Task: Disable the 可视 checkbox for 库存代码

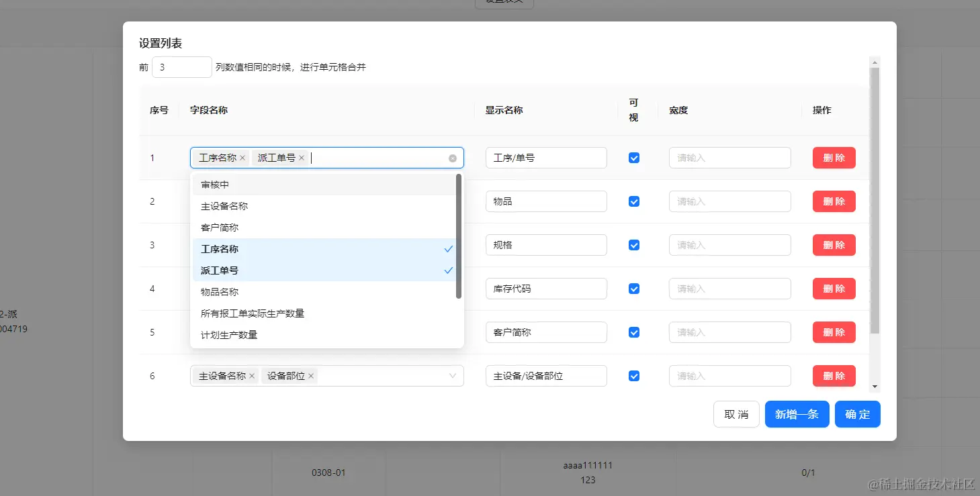Action: tap(633, 288)
